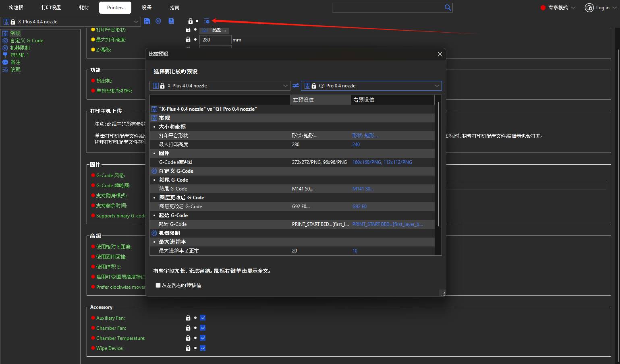Switch to the 打印设置 tab
The width and height of the screenshot is (620, 364).
pyautogui.click(x=51, y=8)
